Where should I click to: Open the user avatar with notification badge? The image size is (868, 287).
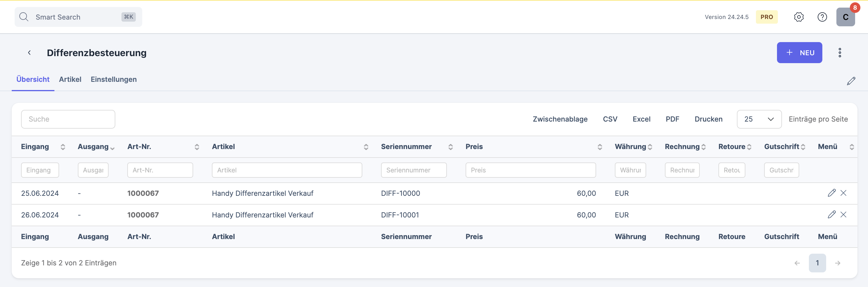845,17
